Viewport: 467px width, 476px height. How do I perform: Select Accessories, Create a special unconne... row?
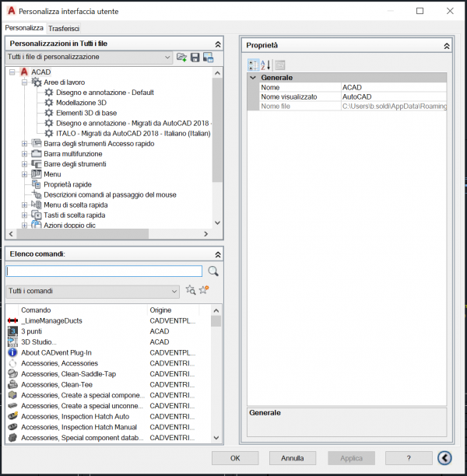click(x=108, y=405)
